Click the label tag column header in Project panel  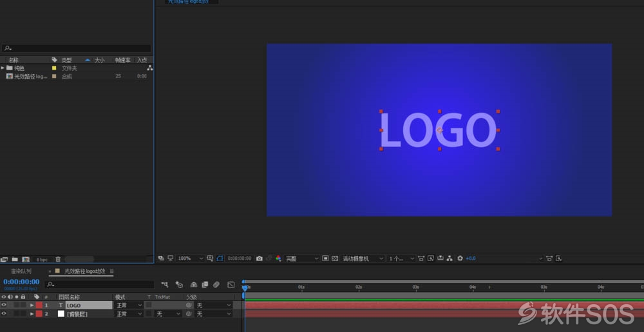[54, 60]
